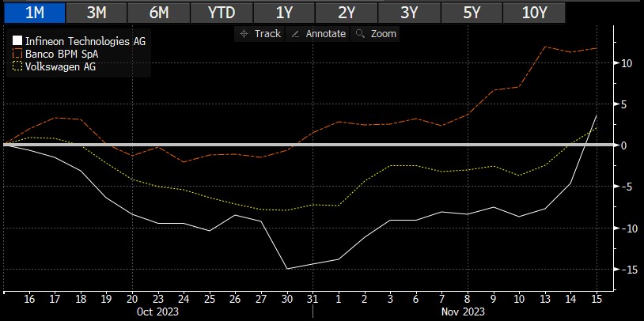Enable the Zoom magnifier tool
644x321 pixels.
[377, 34]
